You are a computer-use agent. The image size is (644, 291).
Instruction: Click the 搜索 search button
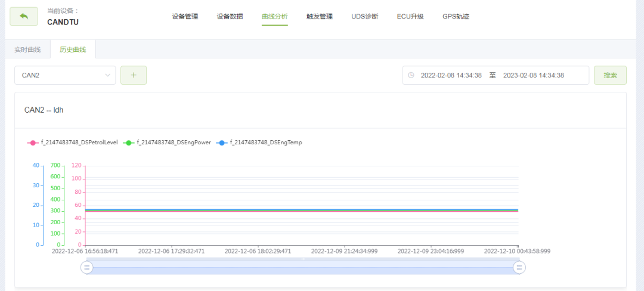(610, 75)
